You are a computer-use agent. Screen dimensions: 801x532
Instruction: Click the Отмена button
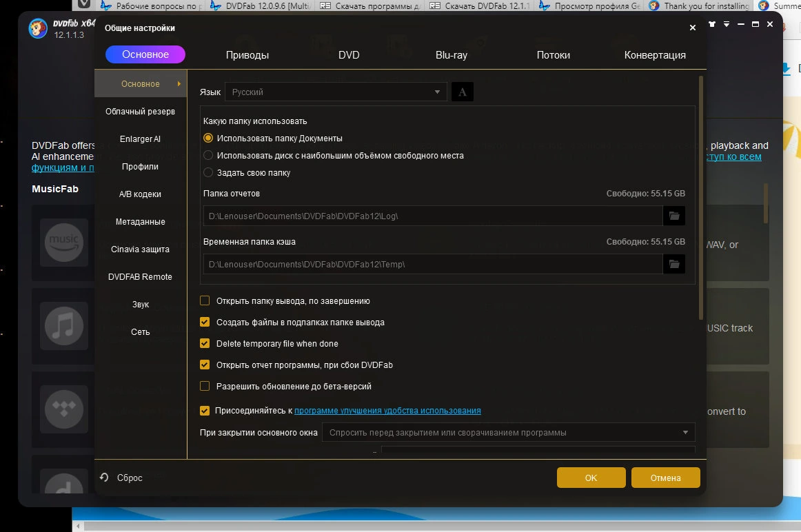[666, 478]
